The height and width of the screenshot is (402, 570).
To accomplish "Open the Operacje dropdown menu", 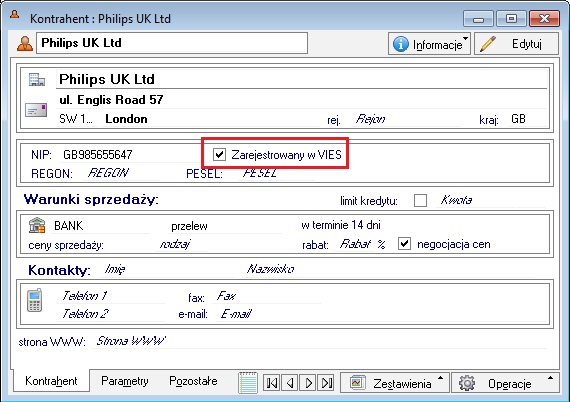I will (x=505, y=383).
